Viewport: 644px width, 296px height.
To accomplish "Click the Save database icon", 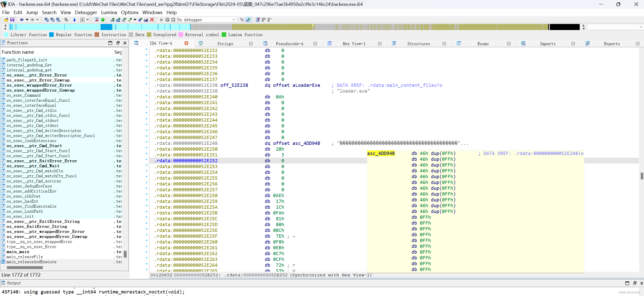I will [12, 20].
